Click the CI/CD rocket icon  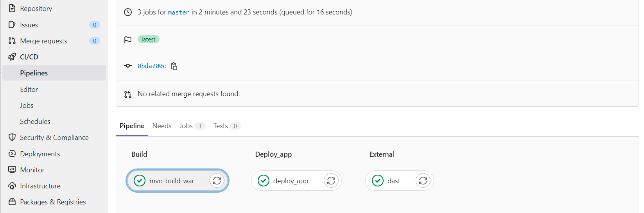tap(12, 57)
